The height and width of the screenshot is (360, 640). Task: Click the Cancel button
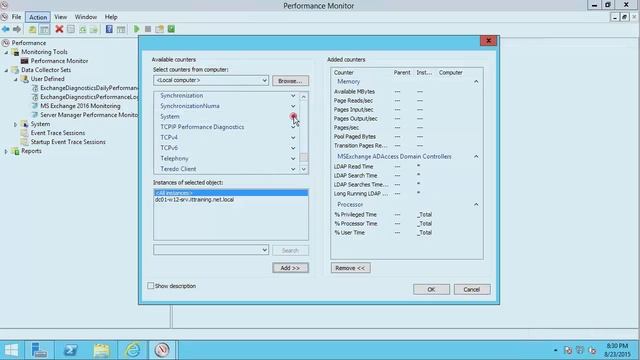472,289
